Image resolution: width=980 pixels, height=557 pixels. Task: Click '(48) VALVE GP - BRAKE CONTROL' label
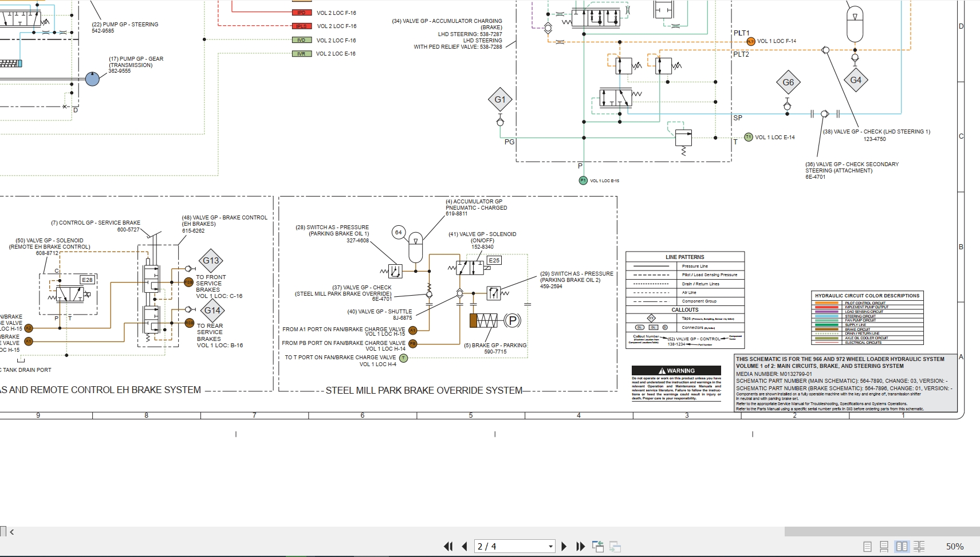(x=225, y=218)
